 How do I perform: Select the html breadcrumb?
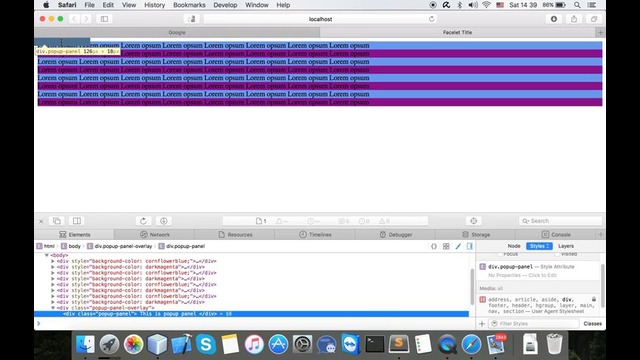click(46, 246)
